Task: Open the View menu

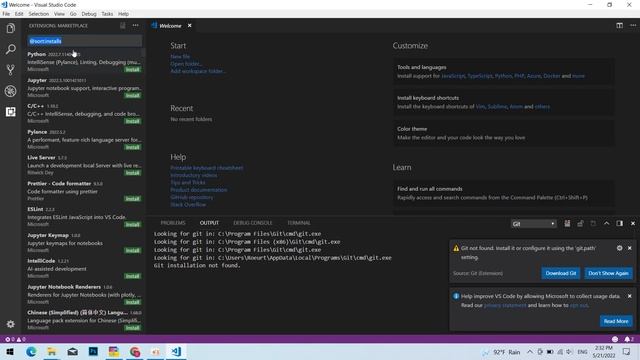Action: (59, 13)
